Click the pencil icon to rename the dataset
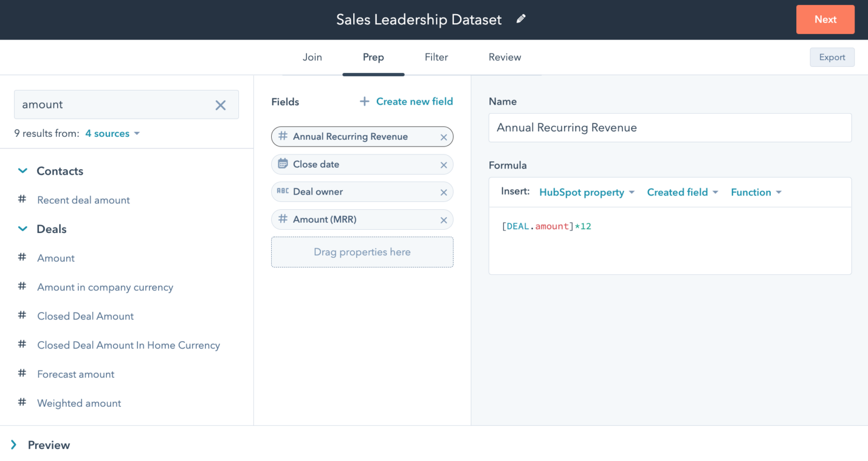 520,19
